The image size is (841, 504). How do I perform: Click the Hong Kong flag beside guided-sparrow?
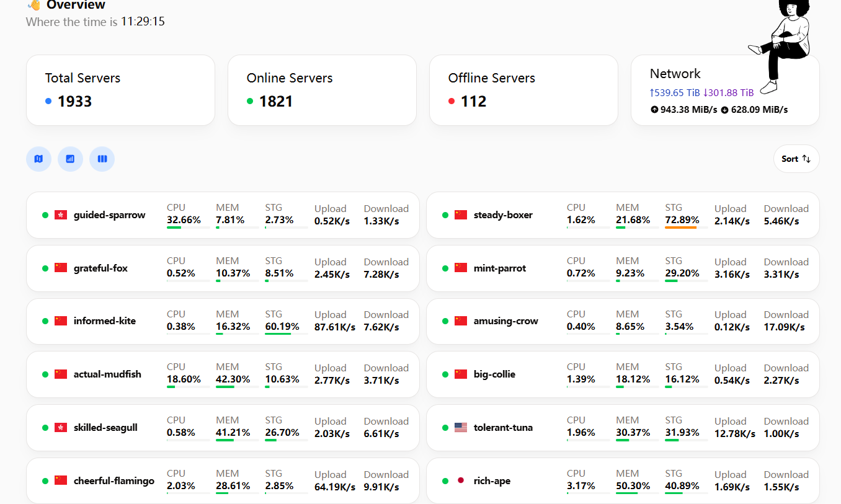pos(61,215)
